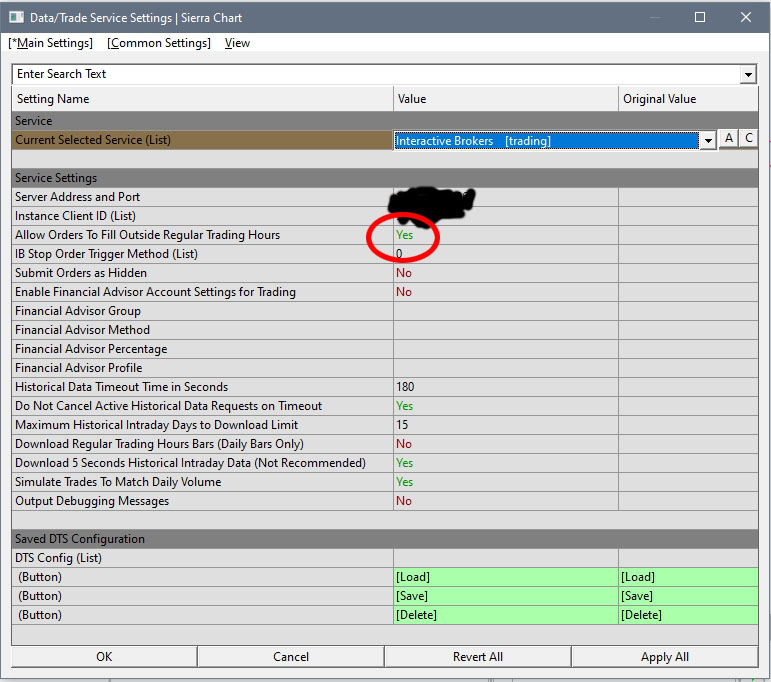Open IB Stop Order Trigger Method list value
The width and height of the screenshot is (771, 682).
click(x=505, y=254)
